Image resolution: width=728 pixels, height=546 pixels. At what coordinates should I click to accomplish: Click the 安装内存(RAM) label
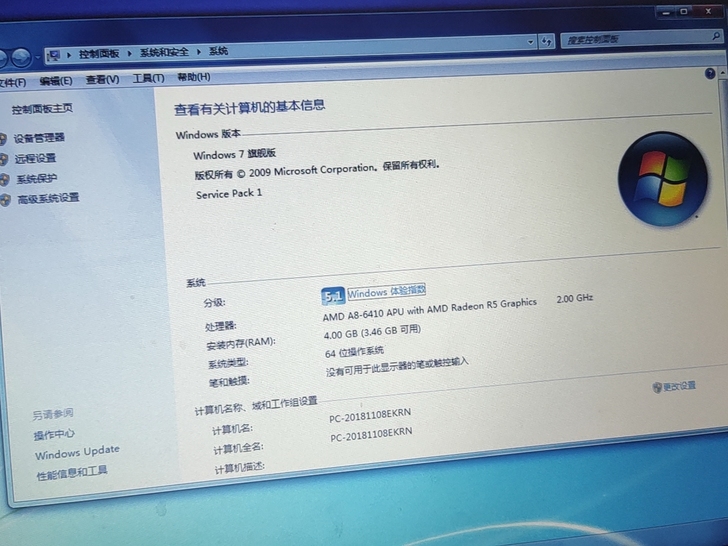240,344
